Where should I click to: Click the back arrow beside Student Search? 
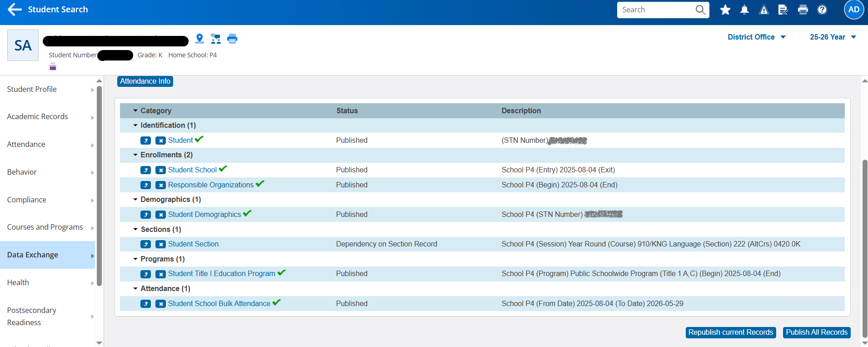pos(15,10)
